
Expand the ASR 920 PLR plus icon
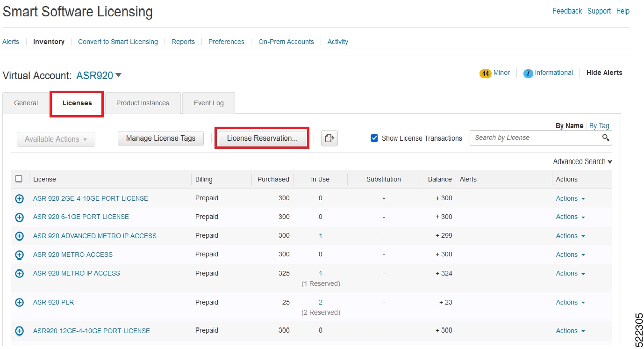click(19, 303)
